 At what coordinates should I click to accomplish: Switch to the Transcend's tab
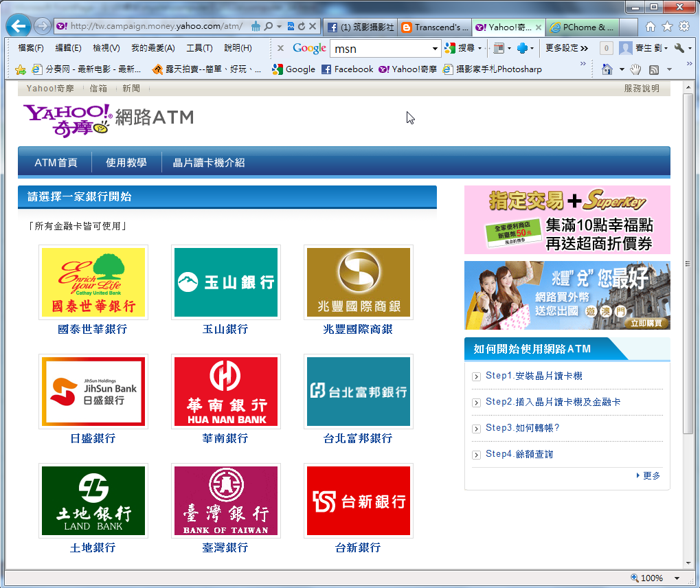point(435,27)
